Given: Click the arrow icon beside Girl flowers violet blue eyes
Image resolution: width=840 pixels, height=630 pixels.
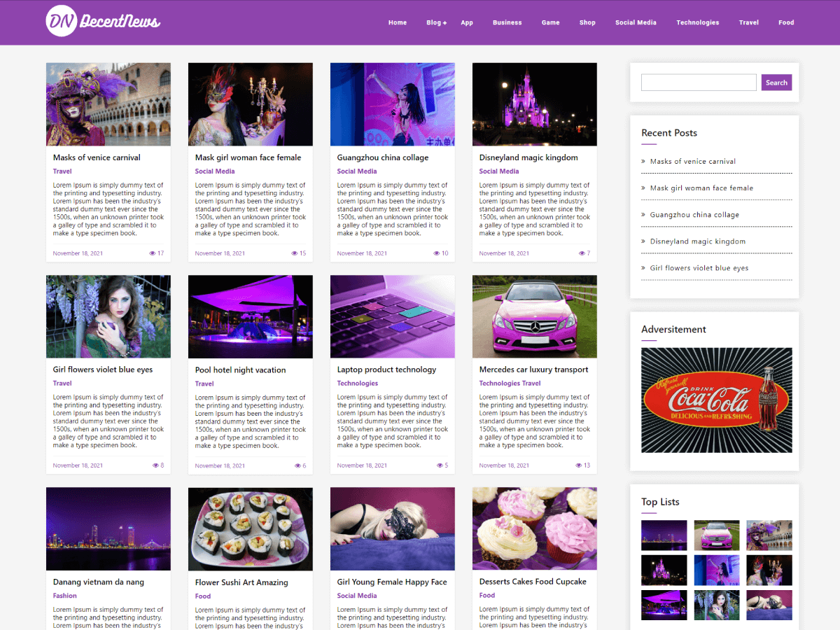Looking at the screenshot, I should pyautogui.click(x=643, y=268).
